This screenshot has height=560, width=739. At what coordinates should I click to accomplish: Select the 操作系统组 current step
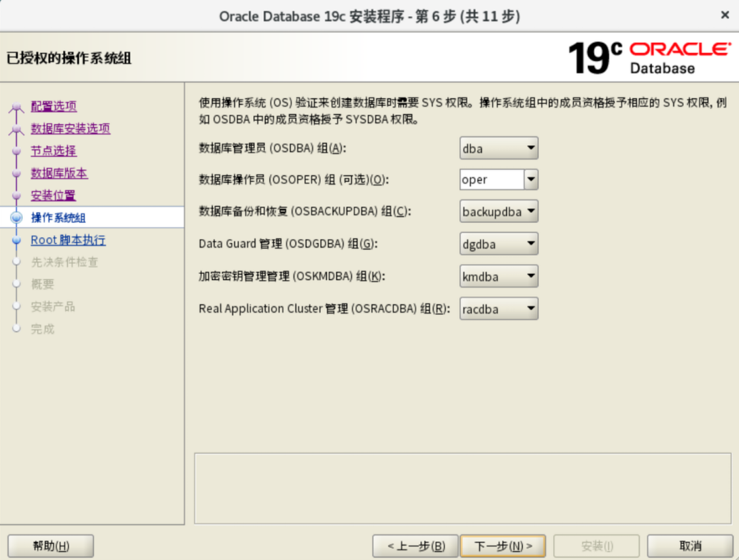tap(58, 217)
